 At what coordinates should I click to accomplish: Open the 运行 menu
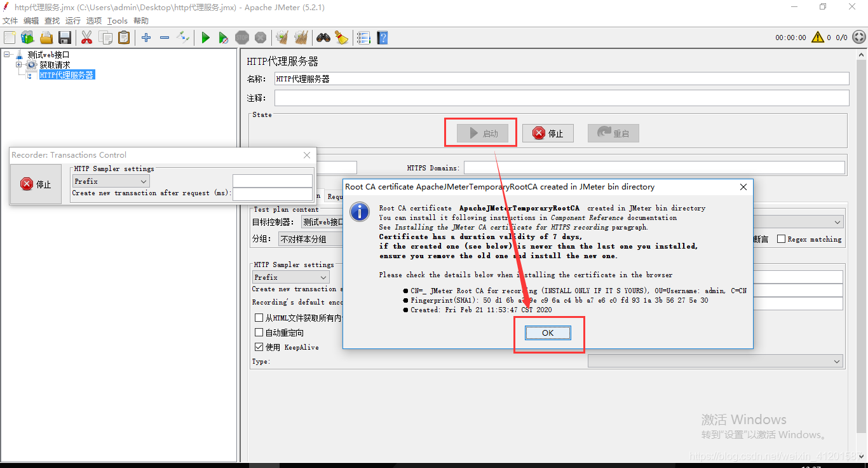tap(73, 21)
